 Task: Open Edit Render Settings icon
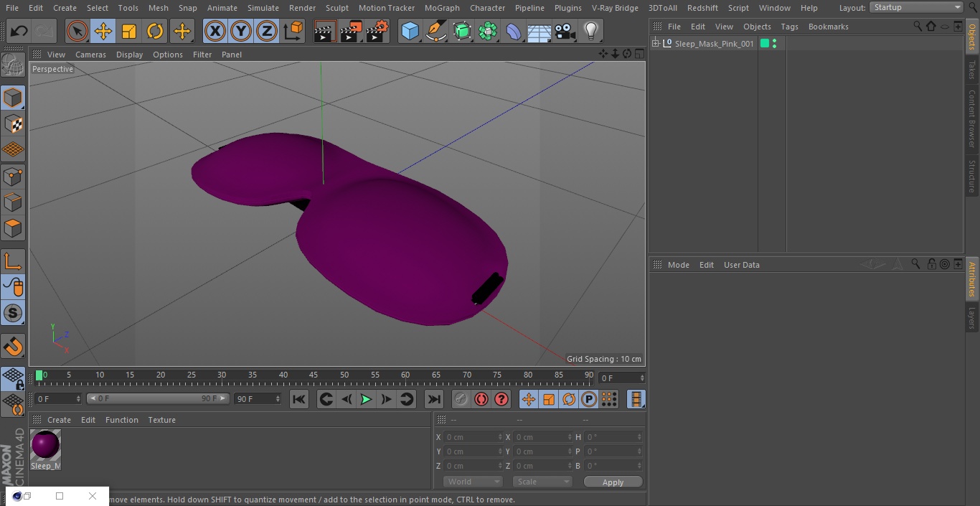[377, 31]
